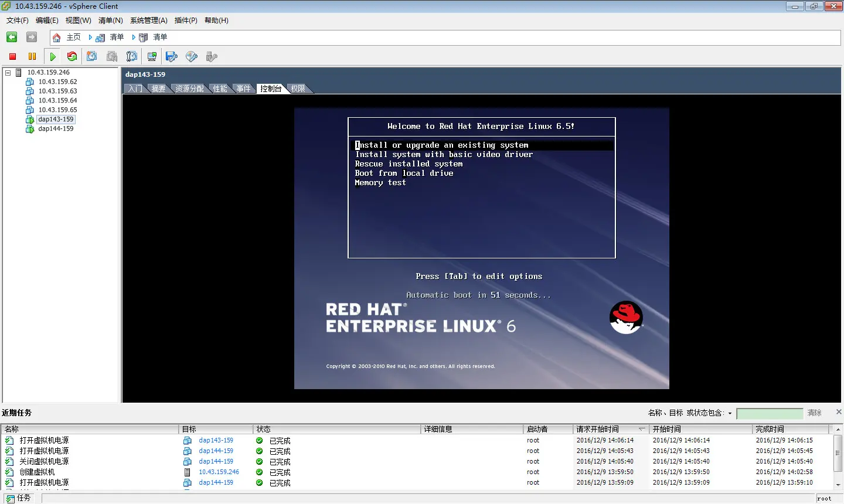Click 主页 in the navigation bar
Screen dimensions: 844x504
point(73,38)
